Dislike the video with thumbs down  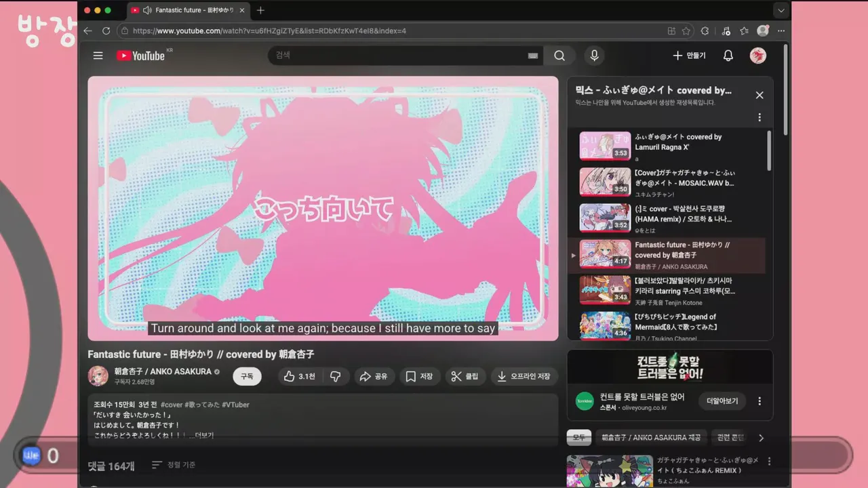[336, 376]
